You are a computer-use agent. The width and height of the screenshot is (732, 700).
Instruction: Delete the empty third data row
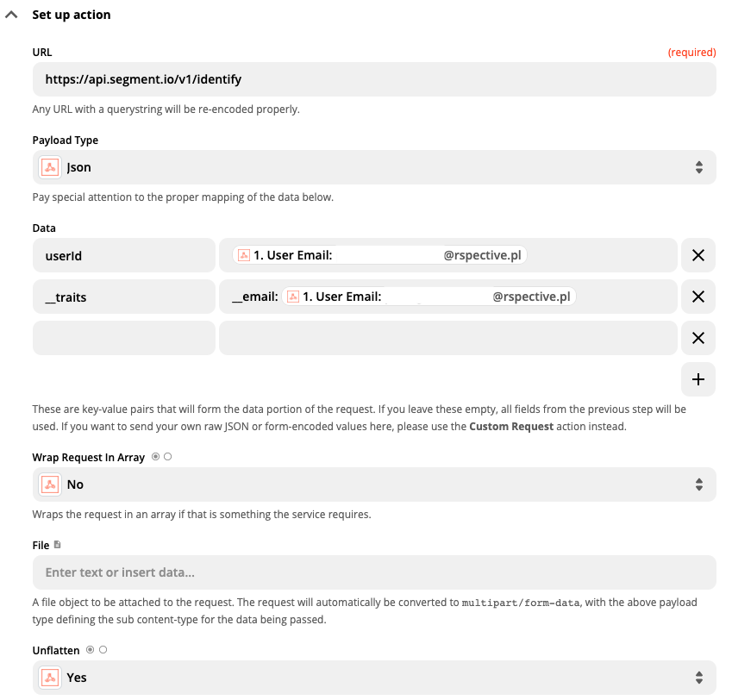pyautogui.click(x=698, y=338)
